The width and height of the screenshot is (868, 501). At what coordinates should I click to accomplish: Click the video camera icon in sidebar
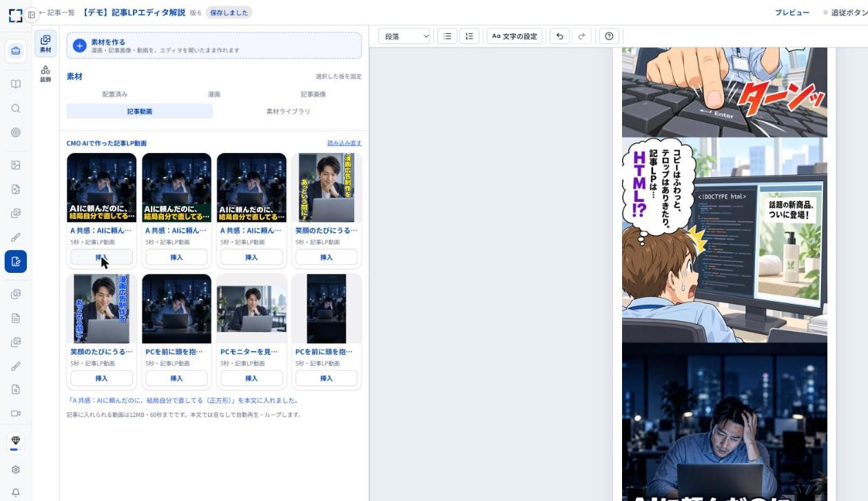[x=16, y=413]
